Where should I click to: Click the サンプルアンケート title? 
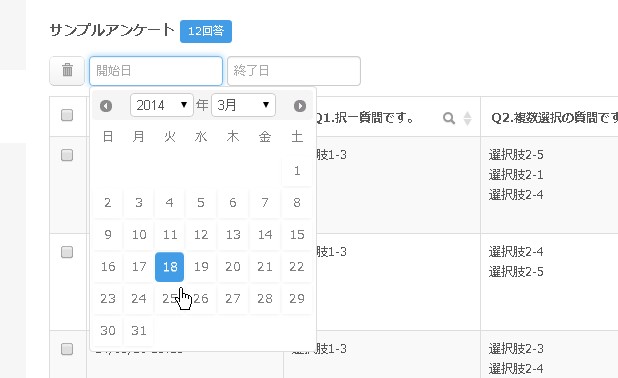(112, 30)
